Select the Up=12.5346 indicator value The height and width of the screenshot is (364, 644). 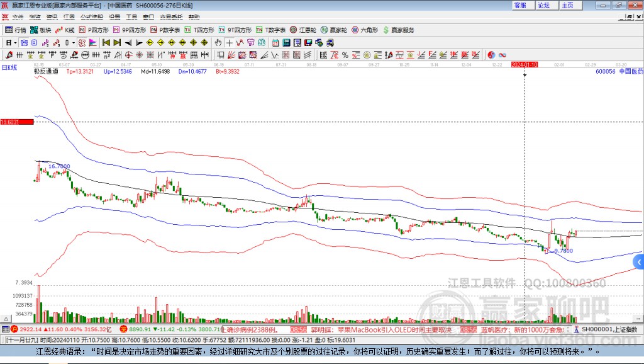coord(118,72)
